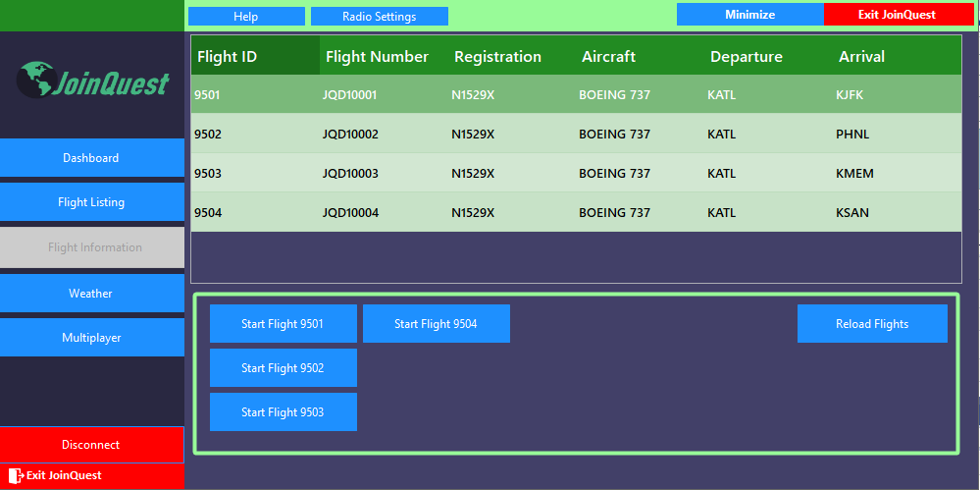The height and width of the screenshot is (490, 980).
Task: Switch to the Multiplayer section
Action: pyautogui.click(x=92, y=338)
